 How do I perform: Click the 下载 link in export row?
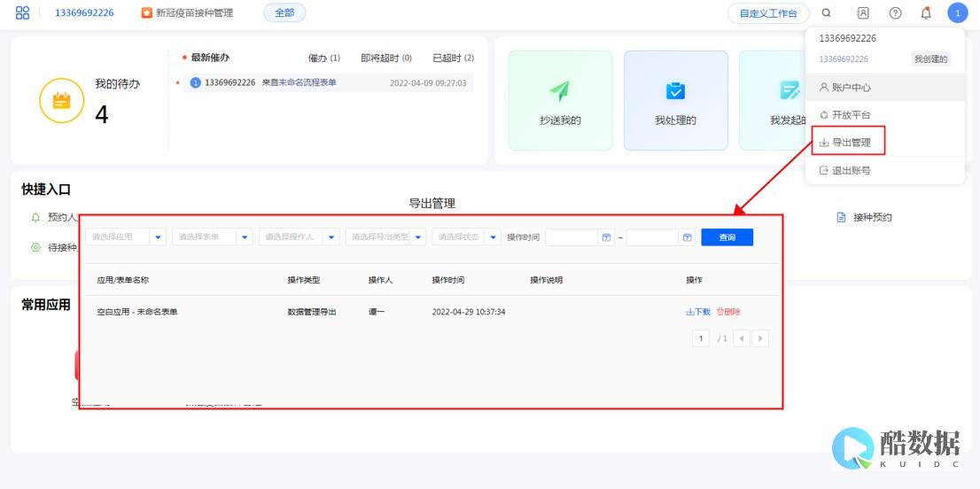point(698,312)
